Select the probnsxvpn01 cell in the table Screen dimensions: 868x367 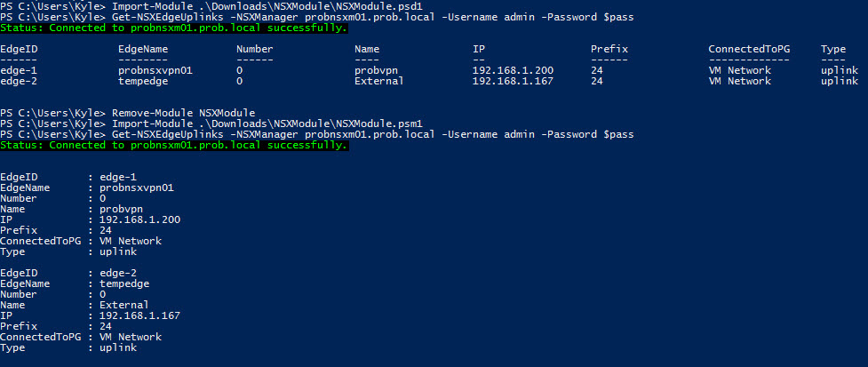(155, 70)
